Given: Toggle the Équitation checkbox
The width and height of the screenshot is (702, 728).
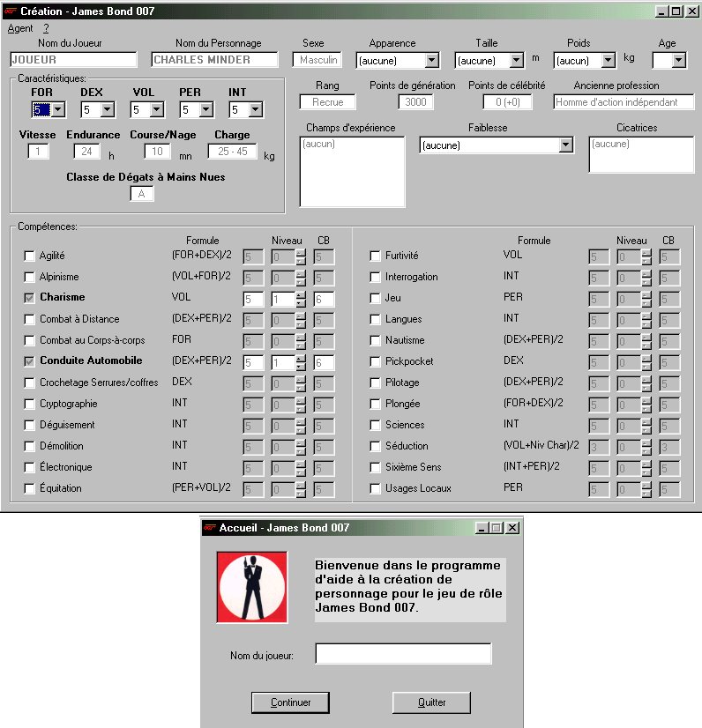Looking at the screenshot, I should (x=29, y=488).
